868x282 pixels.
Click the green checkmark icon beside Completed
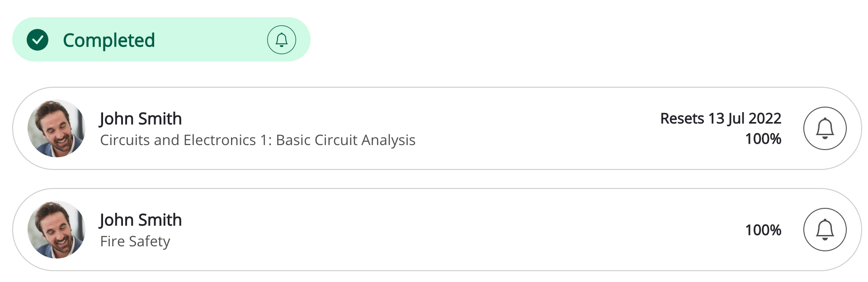[38, 40]
